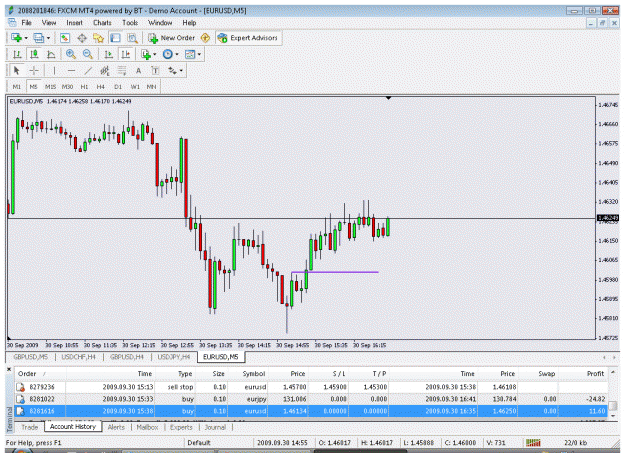Toggle the Data Window crosshair icon

(x=82, y=38)
